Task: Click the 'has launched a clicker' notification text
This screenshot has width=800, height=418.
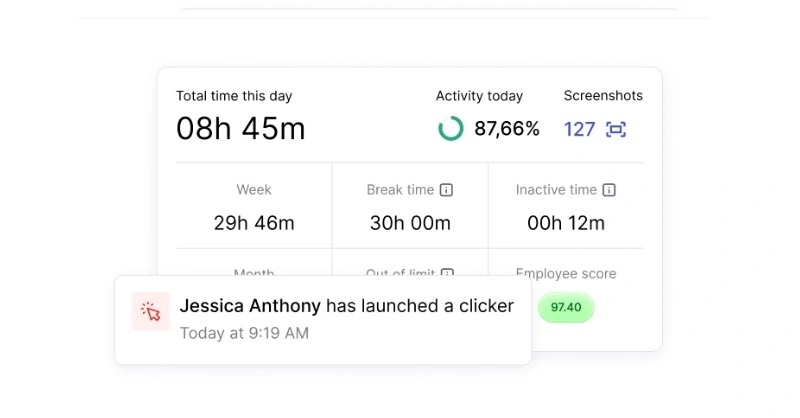Action: [420, 306]
